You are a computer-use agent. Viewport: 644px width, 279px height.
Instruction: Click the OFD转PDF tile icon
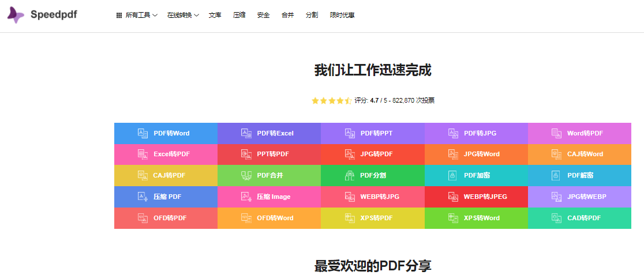coord(143,218)
